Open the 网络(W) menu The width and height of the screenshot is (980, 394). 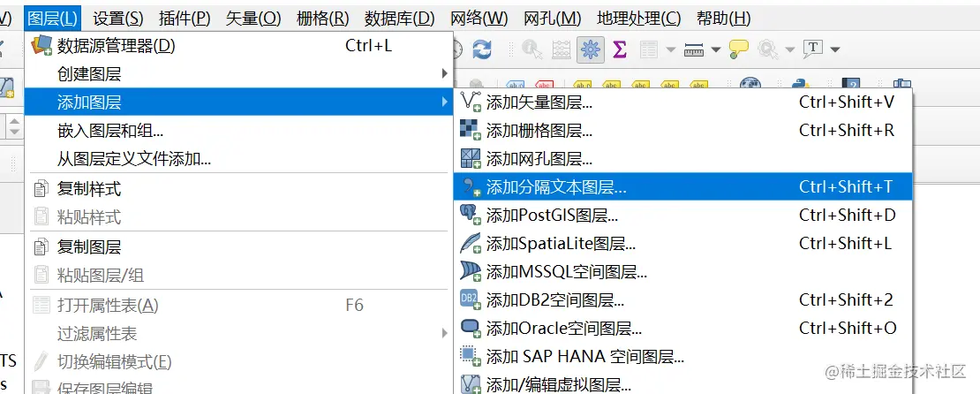click(x=479, y=19)
